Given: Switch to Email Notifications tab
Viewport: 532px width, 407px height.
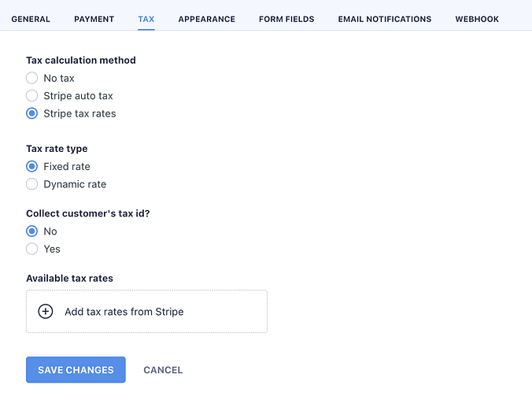Looking at the screenshot, I should (384, 19).
